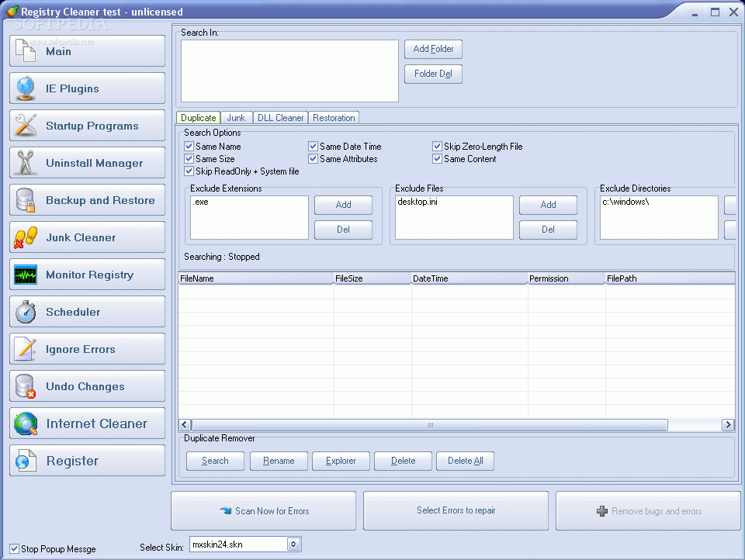The width and height of the screenshot is (745, 560).
Task: Switch to the Junk tab
Action: click(236, 117)
